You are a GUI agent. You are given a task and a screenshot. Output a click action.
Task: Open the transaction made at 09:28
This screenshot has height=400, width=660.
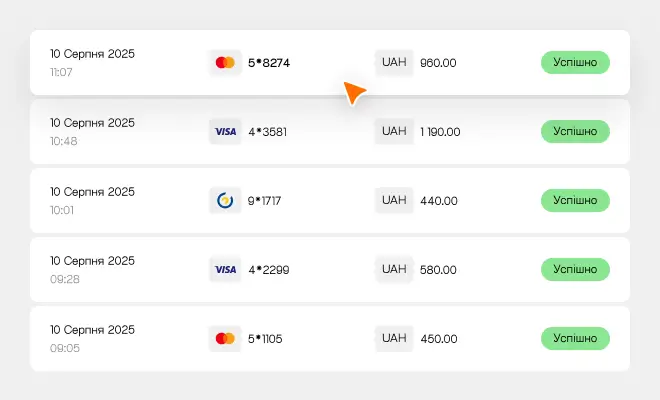(x=330, y=269)
